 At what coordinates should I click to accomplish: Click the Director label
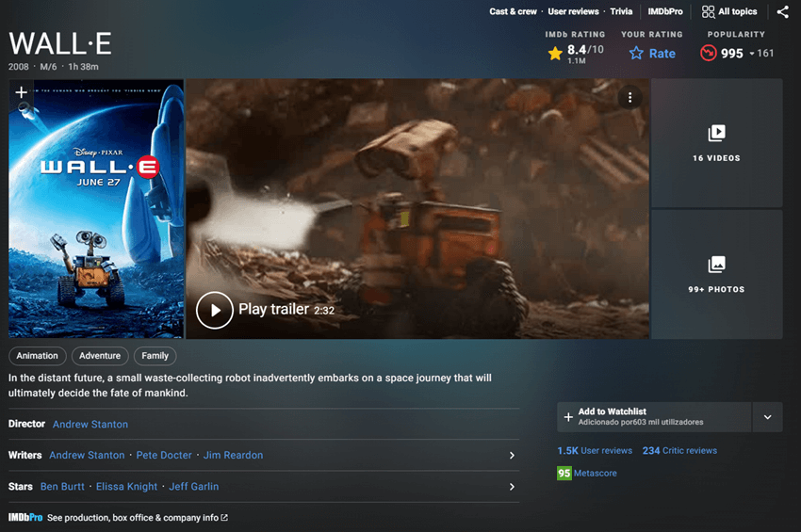26,424
